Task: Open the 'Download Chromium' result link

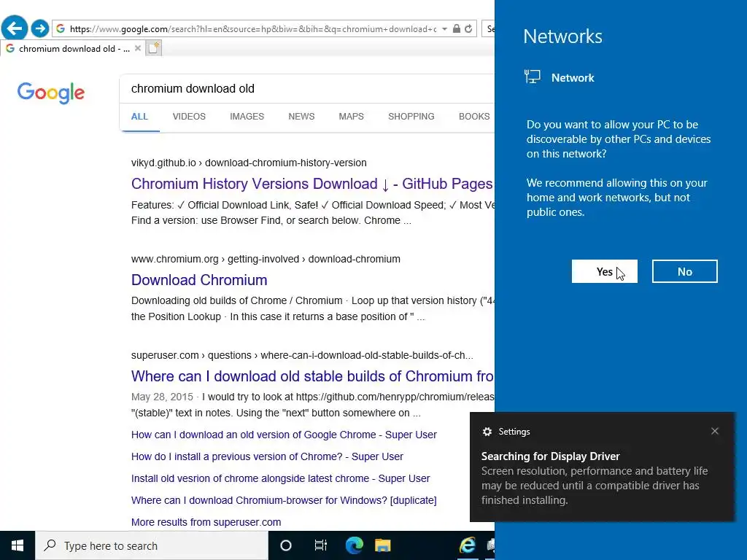Action: pyautogui.click(x=199, y=280)
